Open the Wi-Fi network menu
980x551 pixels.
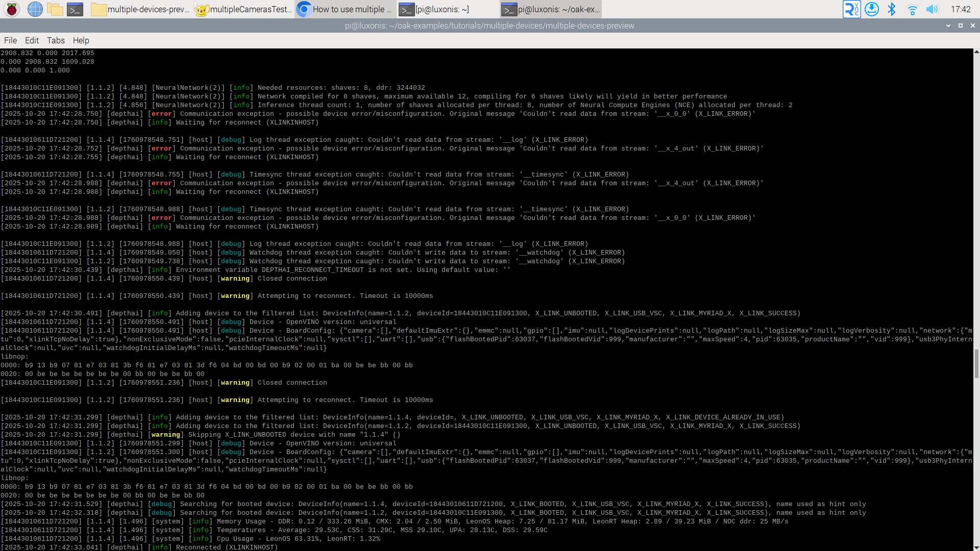tap(912, 9)
